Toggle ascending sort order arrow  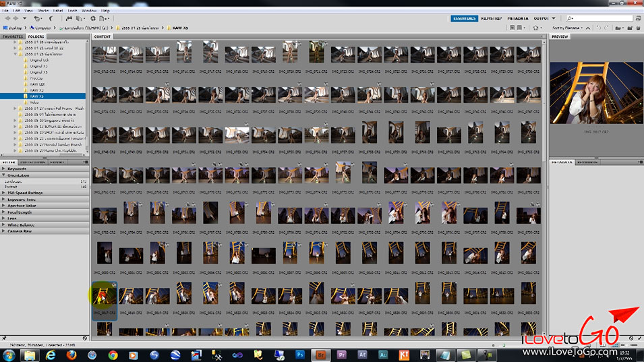tap(588, 28)
